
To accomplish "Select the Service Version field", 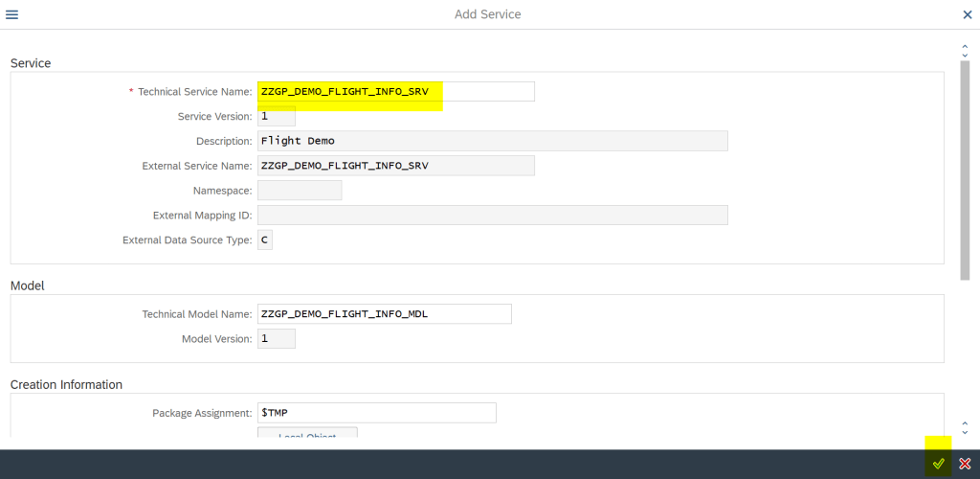I will 276,116.
